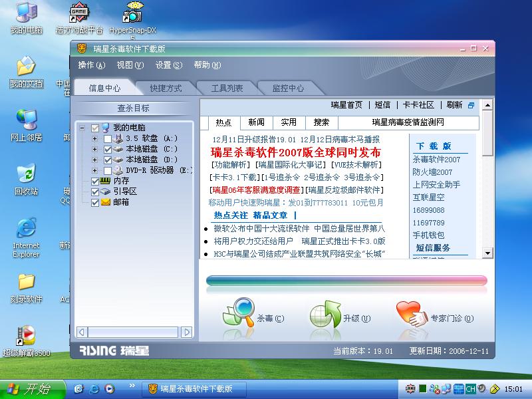Launch Internet Explorer from quick launch
This screenshot has width=532, height=399.
94,388
